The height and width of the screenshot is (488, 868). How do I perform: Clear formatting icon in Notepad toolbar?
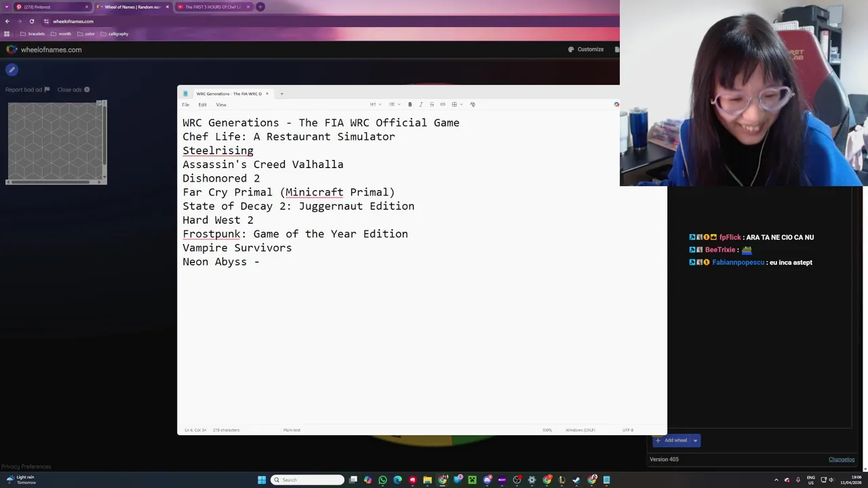click(x=473, y=104)
